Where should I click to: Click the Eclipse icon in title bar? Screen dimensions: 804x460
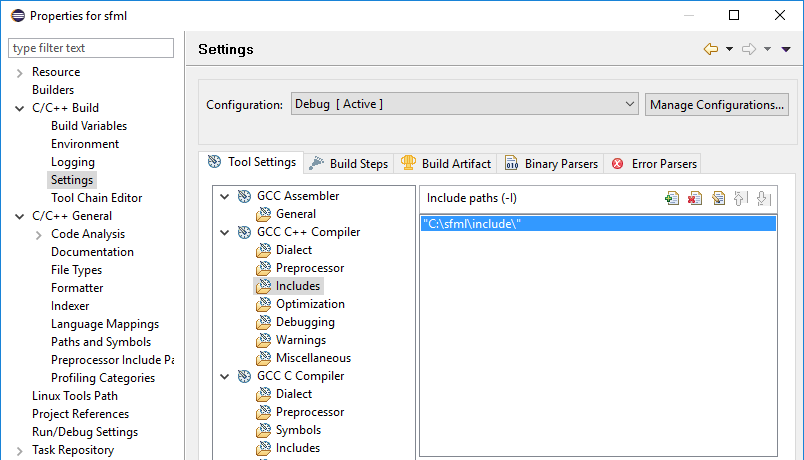(18, 15)
